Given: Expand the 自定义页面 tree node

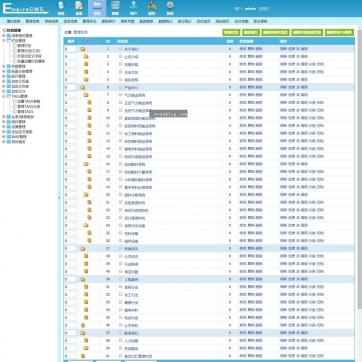Looking at the screenshot, I should [4, 81].
